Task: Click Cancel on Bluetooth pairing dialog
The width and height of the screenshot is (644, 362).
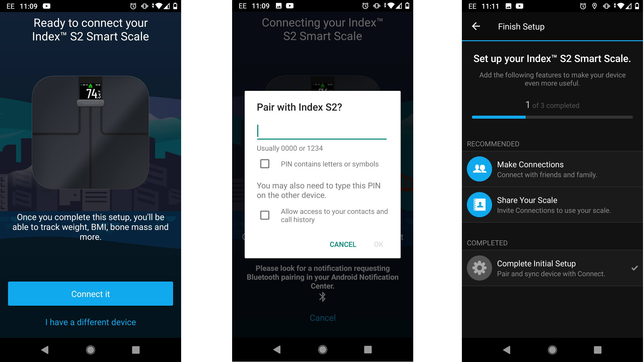Action: coord(343,244)
